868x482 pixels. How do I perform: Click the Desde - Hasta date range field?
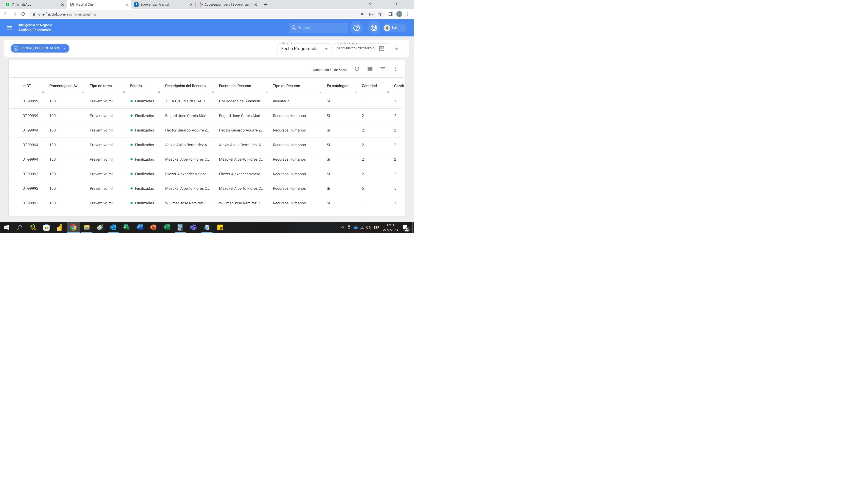356,48
